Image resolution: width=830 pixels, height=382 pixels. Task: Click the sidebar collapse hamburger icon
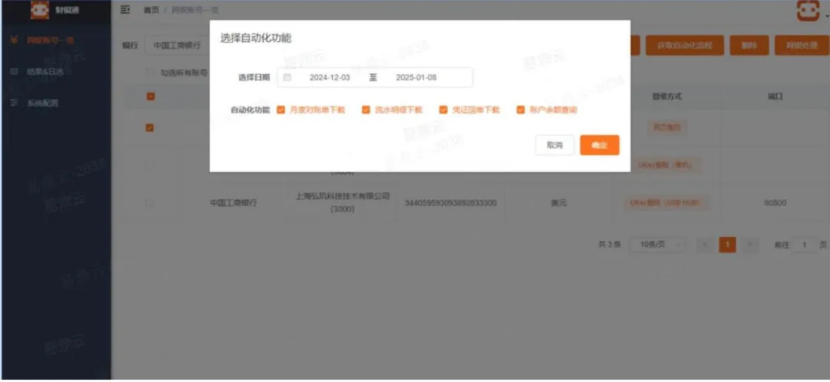(125, 10)
